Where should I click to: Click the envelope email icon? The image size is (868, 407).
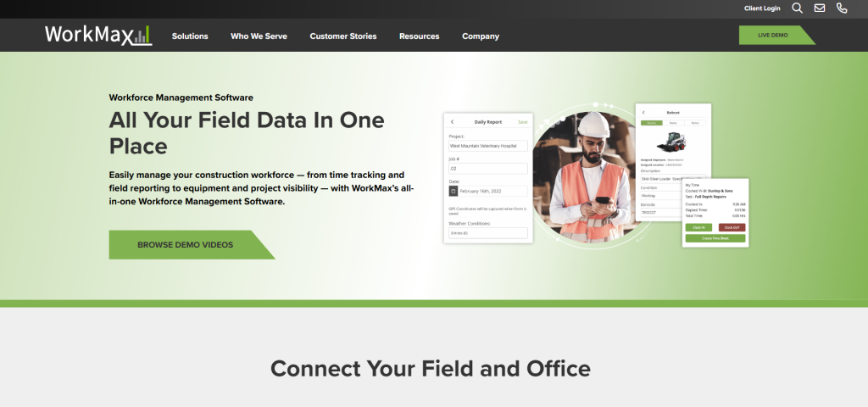tap(820, 8)
